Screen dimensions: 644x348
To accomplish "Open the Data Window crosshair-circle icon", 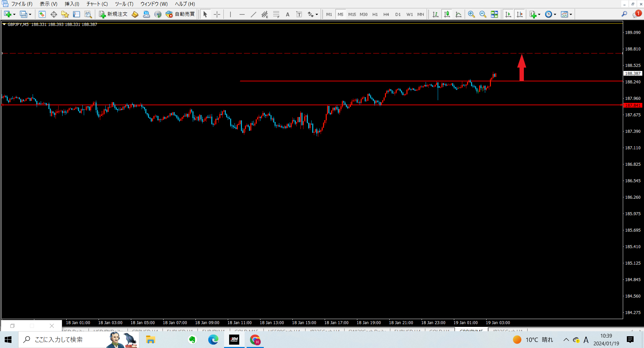I will coord(53,14).
